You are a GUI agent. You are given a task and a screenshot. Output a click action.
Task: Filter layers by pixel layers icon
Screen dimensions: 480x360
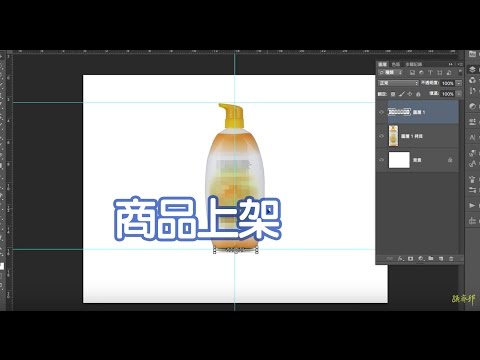[412, 72]
